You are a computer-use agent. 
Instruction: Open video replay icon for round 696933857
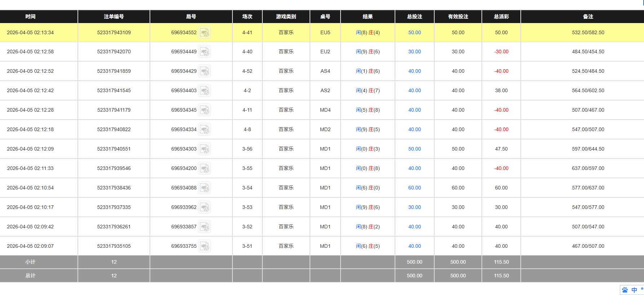click(205, 227)
